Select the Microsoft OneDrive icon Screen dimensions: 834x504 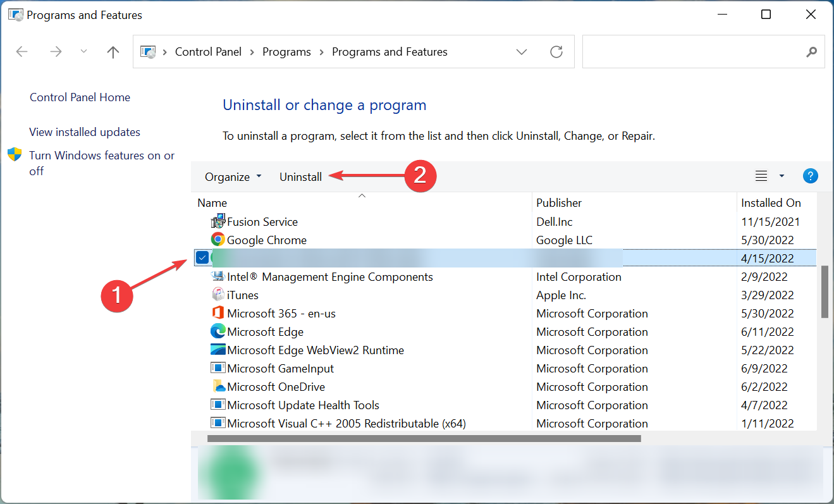tap(218, 386)
